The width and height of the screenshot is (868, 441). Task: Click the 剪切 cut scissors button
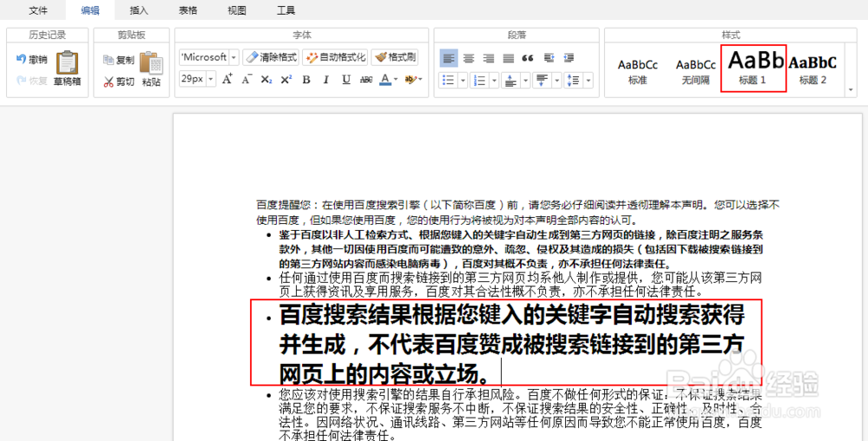[118, 82]
